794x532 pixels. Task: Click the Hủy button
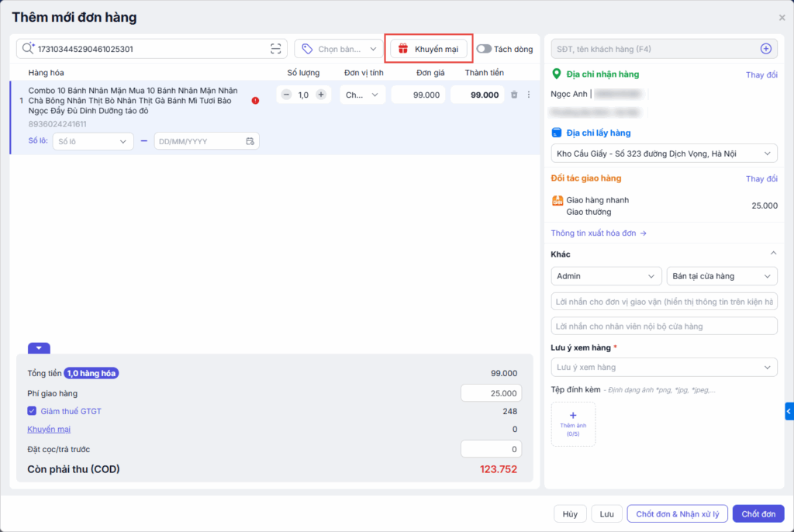570,513
